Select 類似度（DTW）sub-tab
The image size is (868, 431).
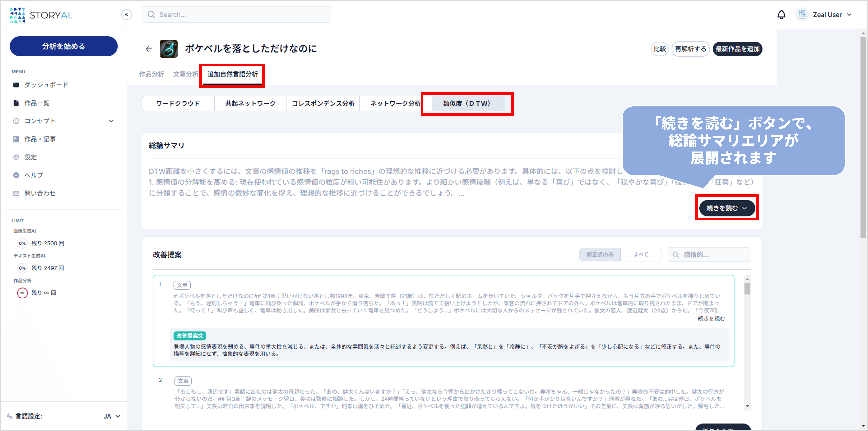click(x=468, y=103)
